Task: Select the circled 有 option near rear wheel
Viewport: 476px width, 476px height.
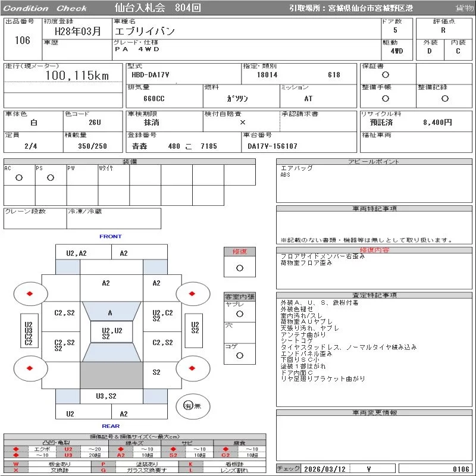Action: coord(188,406)
